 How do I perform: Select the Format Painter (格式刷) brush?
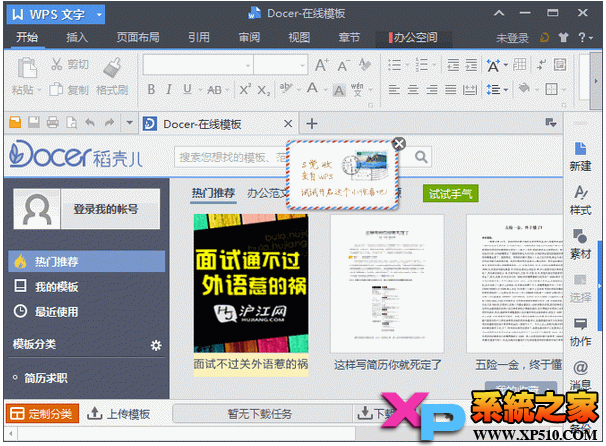[x=112, y=67]
